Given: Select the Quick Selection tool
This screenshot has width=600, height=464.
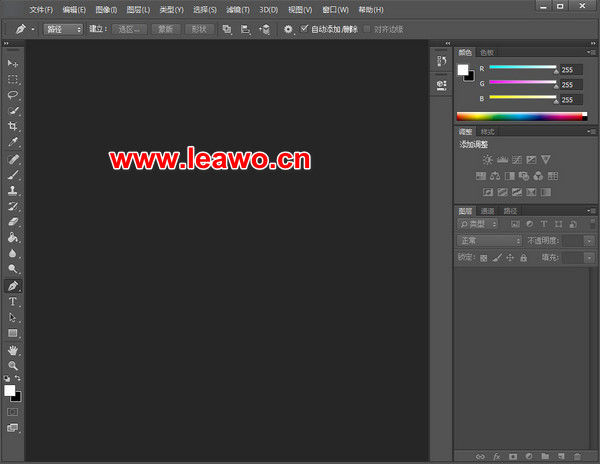Looking at the screenshot, I should [x=13, y=111].
